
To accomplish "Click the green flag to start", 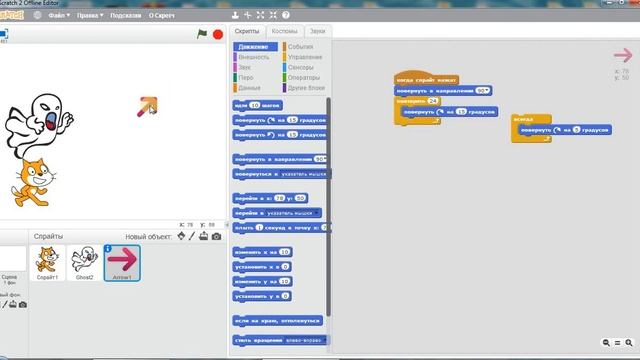I will pyautogui.click(x=202, y=34).
